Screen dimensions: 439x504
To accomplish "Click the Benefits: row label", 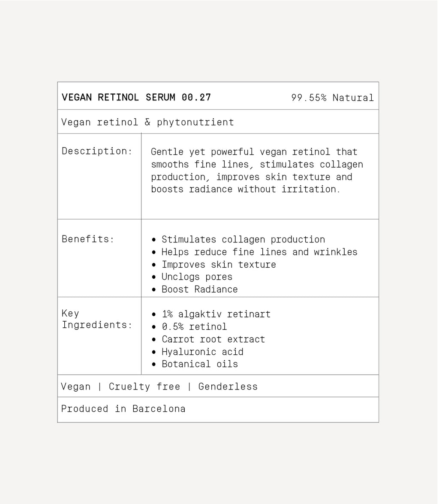I will [x=88, y=239].
